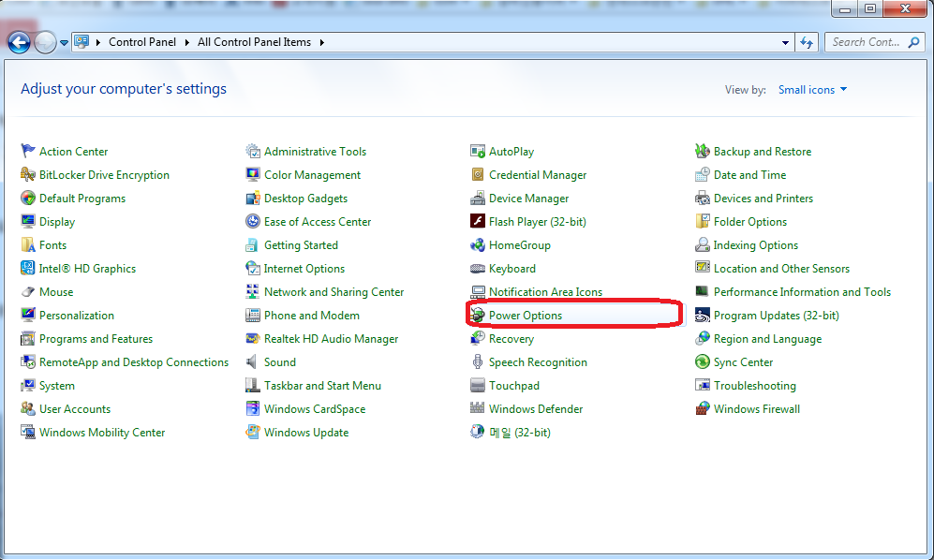Expand the address bar history dropdown arrow
Viewport: 934px width, 560px height.
point(785,42)
